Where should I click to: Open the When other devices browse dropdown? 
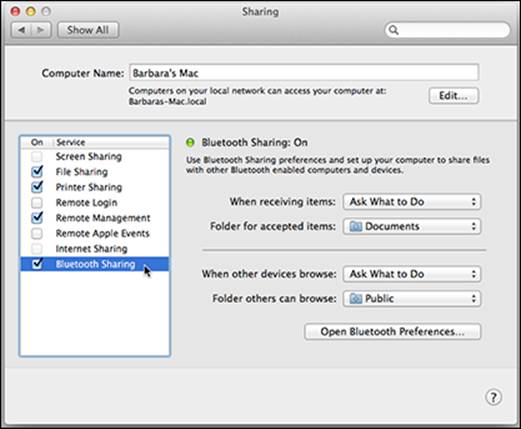click(x=412, y=274)
